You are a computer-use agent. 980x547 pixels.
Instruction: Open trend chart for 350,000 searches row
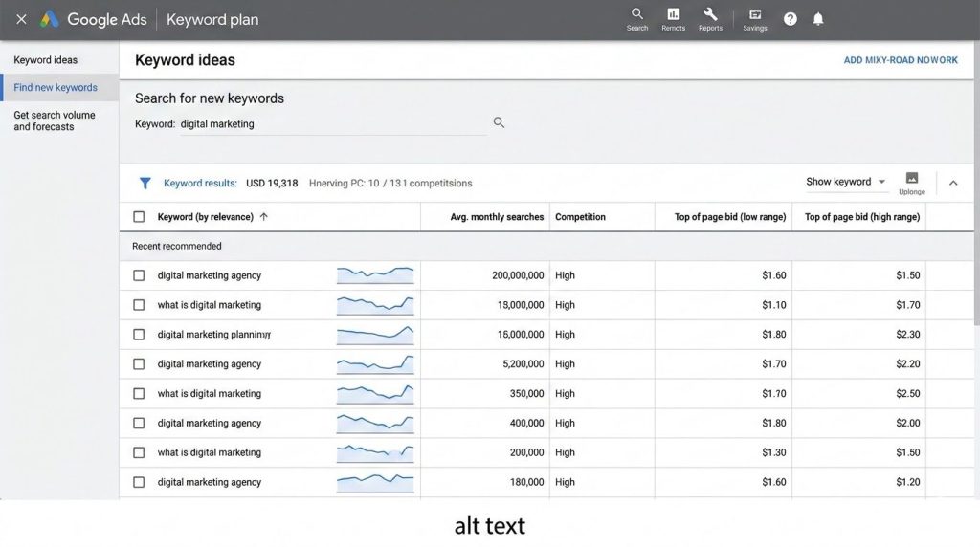point(375,393)
